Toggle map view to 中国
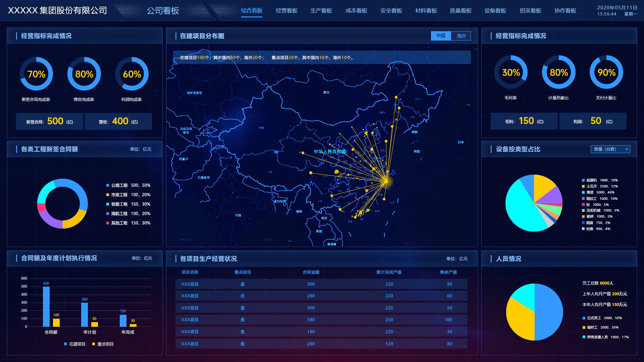 tap(441, 36)
